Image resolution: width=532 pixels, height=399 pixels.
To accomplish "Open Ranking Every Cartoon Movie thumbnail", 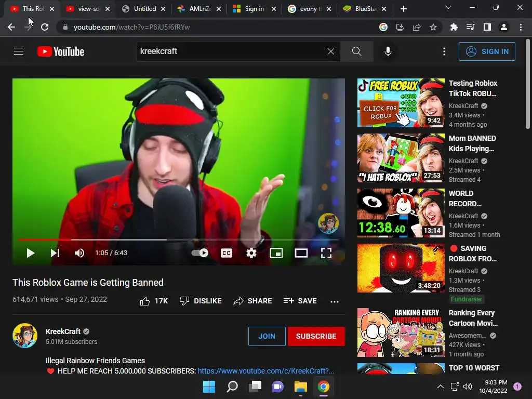I will click(x=401, y=332).
